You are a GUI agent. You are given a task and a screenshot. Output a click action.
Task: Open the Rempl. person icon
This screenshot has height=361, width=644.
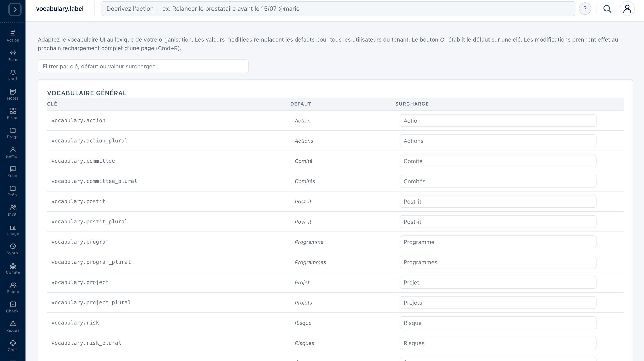[x=13, y=152]
